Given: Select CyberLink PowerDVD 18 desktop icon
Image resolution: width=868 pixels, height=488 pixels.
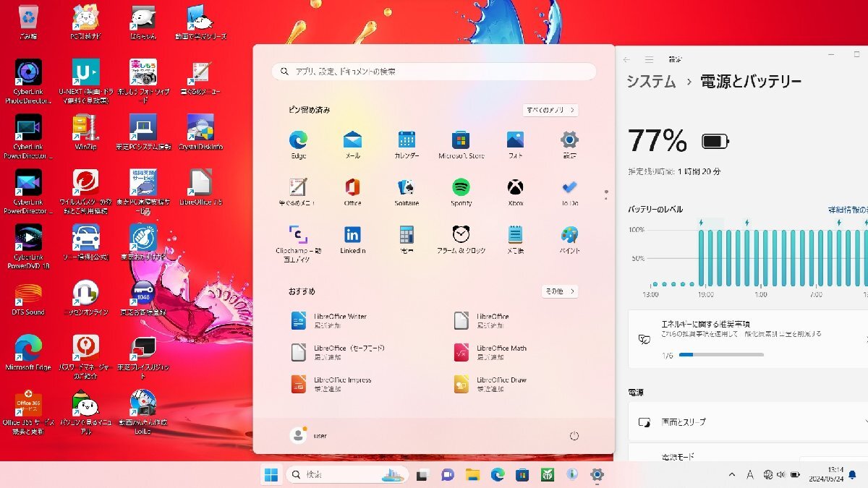Looking at the screenshot, I should pos(28,247).
